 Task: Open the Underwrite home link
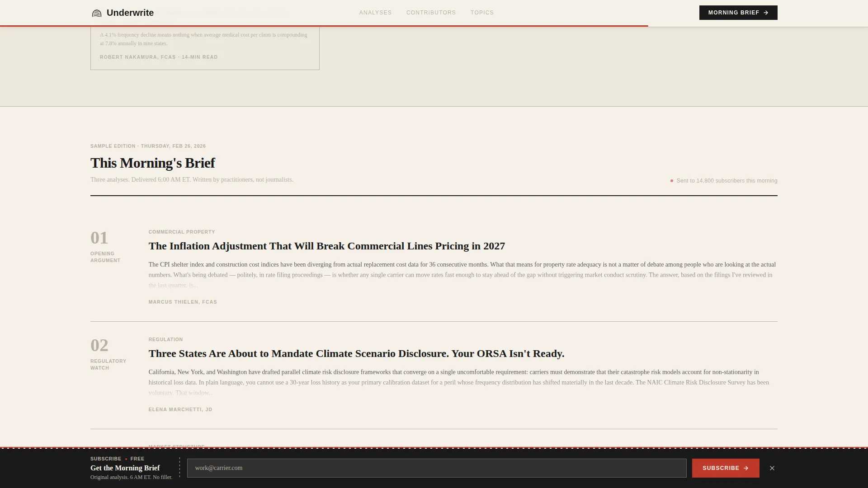(x=123, y=13)
